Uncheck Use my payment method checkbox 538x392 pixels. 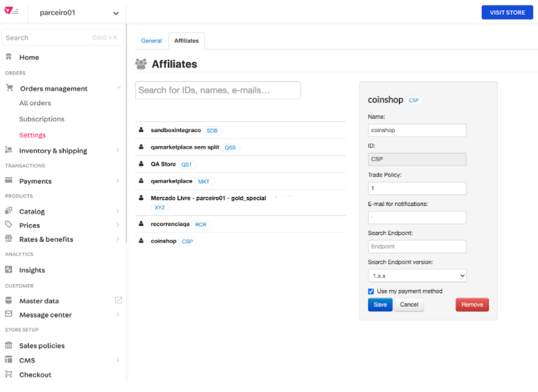tap(371, 291)
